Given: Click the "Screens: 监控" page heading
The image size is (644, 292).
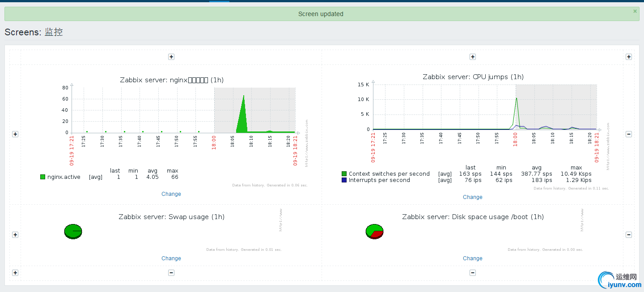Looking at the screenshot, I should click(34, 32).
